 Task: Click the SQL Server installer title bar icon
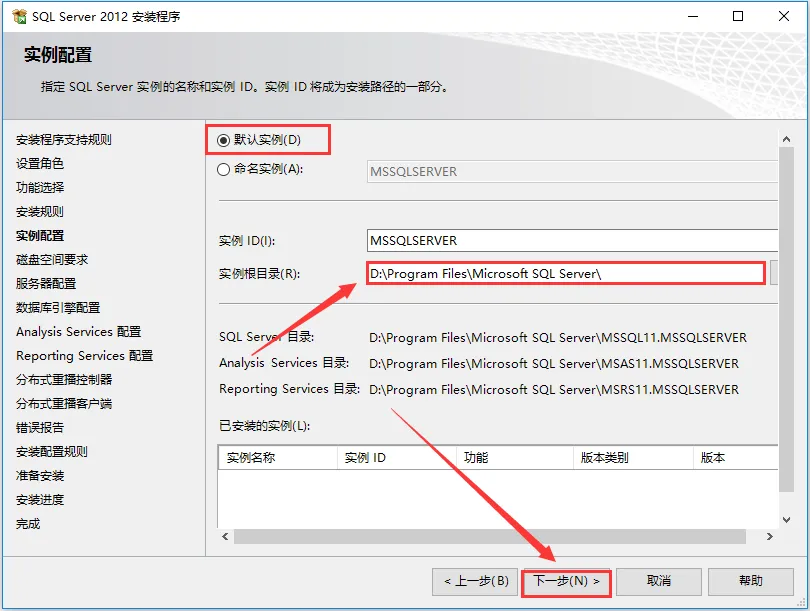point(19,17)
